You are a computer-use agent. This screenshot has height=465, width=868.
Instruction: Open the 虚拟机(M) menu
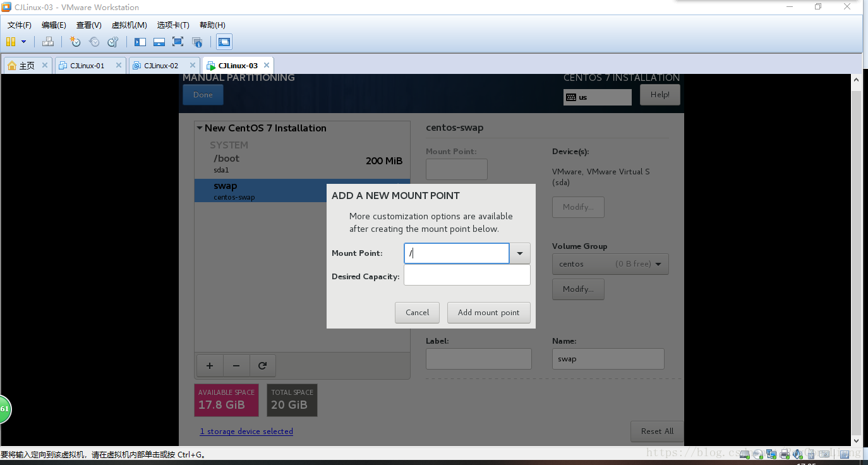(x=130, y=25)
